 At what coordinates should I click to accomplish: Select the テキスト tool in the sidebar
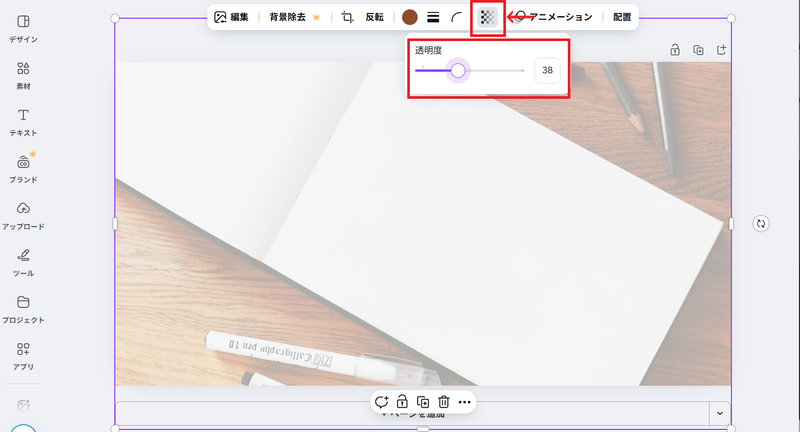coord(23,123)
